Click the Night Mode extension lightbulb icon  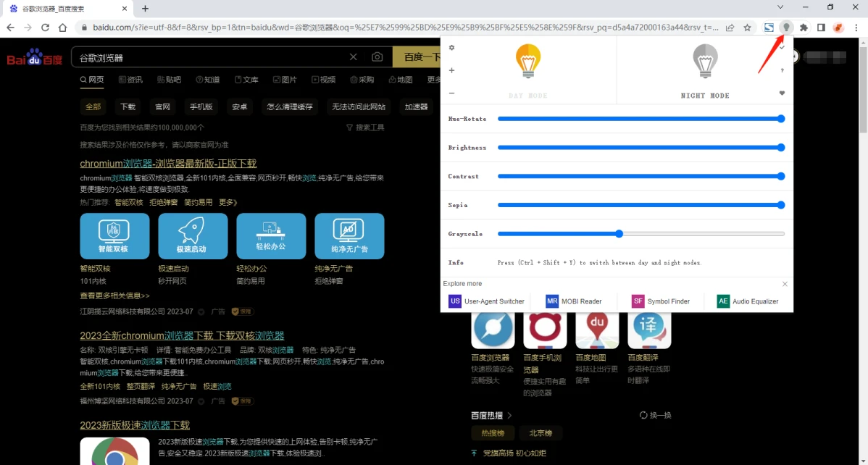(786, 28)
